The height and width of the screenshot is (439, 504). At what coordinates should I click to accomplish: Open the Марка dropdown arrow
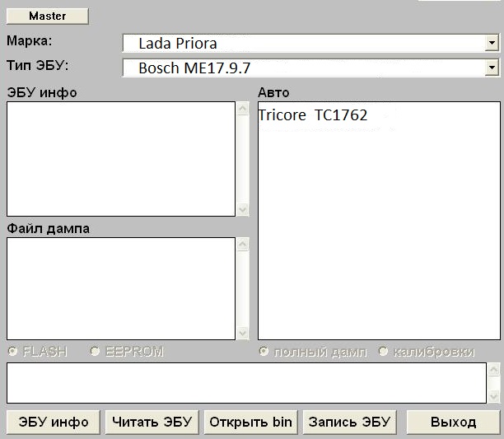coord(492,43)
